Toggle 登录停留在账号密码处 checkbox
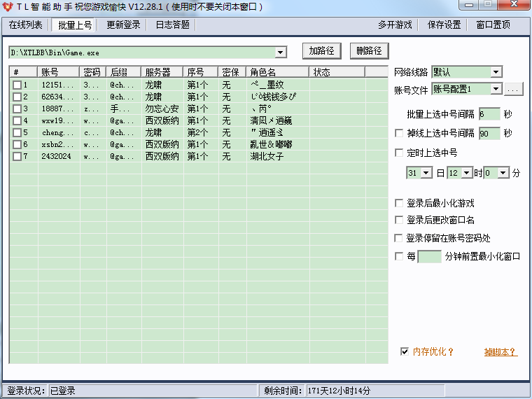 point(399,238)
